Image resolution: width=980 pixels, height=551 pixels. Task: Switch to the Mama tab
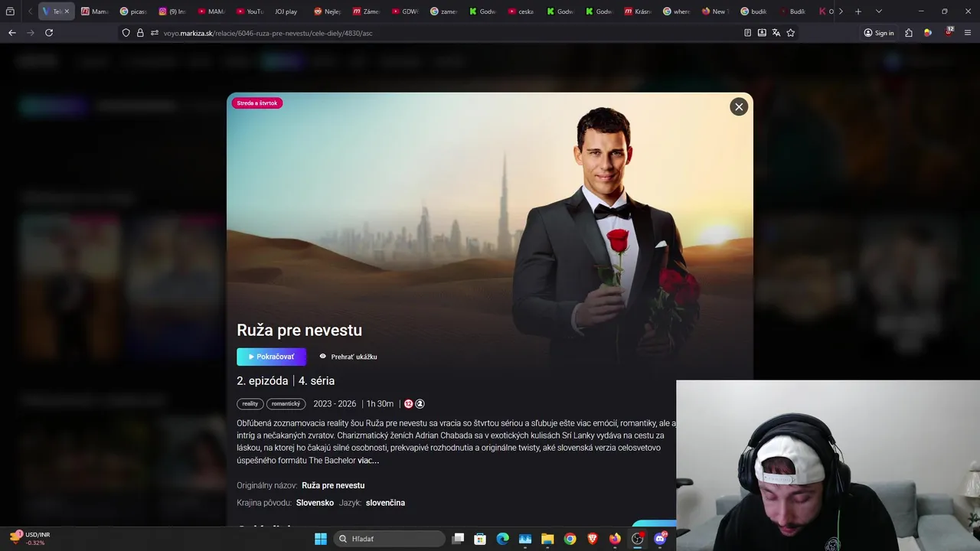(95, 11)
